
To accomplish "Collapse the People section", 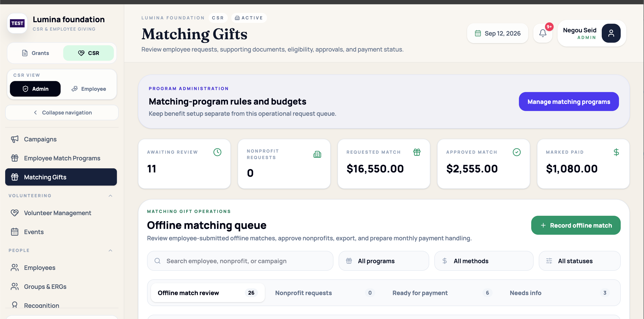I will coord(110,250).
